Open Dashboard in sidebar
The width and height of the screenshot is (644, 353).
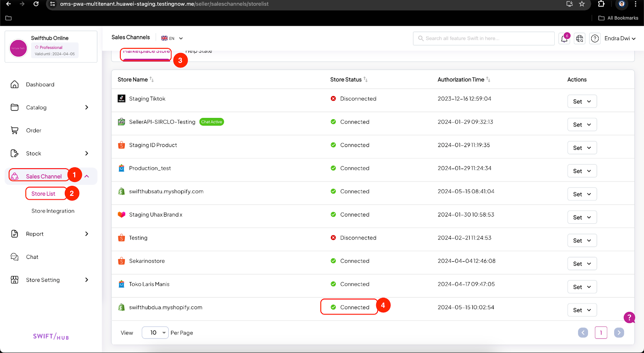[x=40, y=85]
